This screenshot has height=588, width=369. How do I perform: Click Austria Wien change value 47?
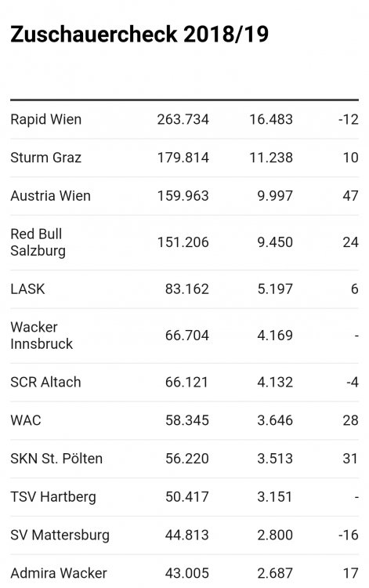tap(350, 196)
